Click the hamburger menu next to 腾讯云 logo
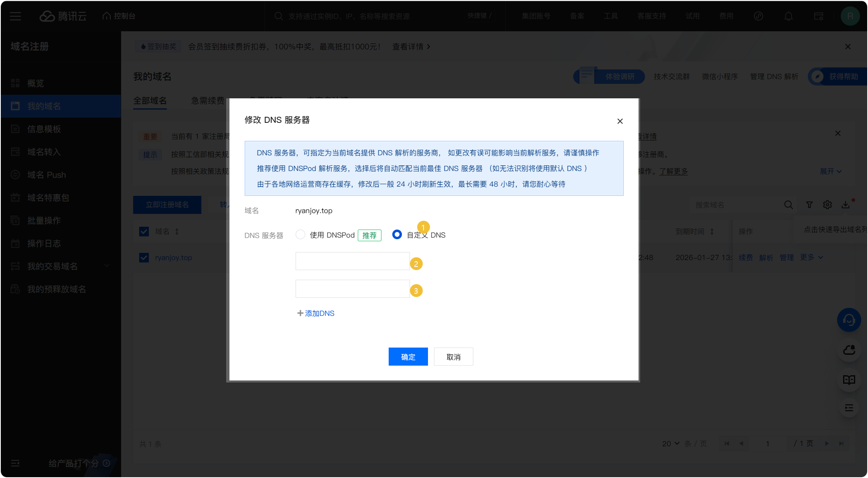 (15, 16)
